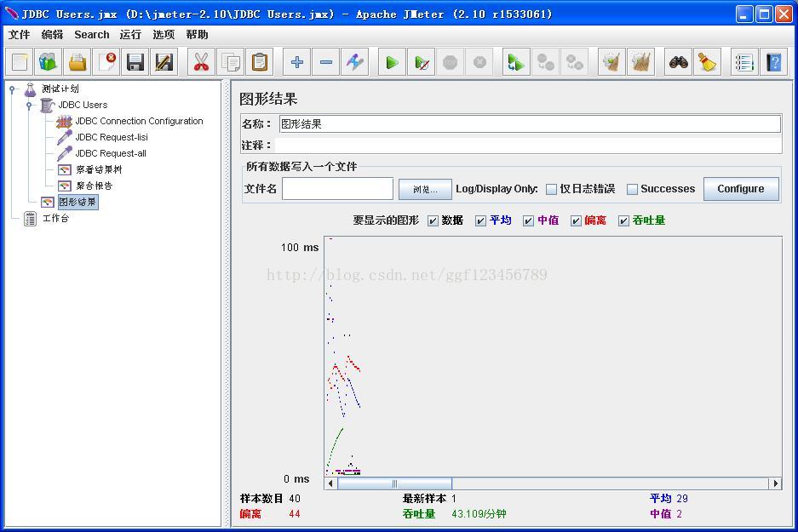
Task: Open the 文件 menu
Action: (x=20, y=35)
